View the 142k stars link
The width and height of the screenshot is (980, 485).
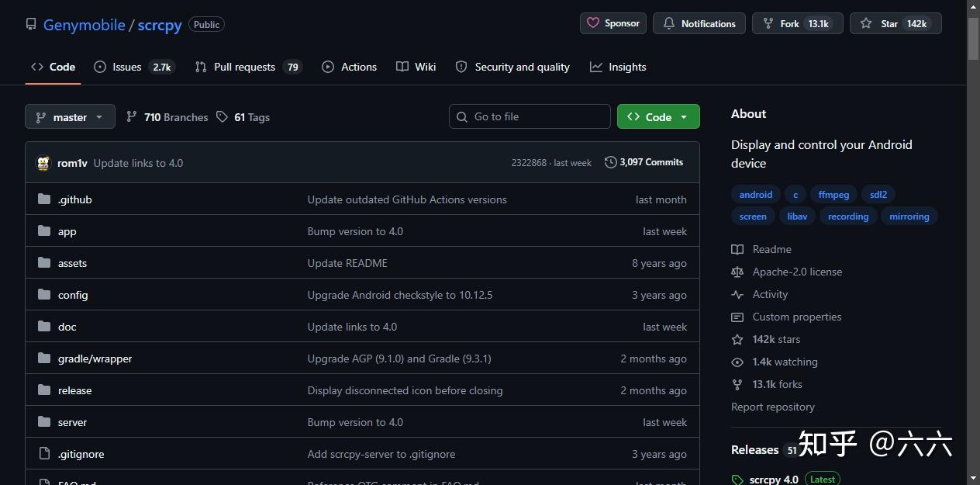click(x=766, y=339)
